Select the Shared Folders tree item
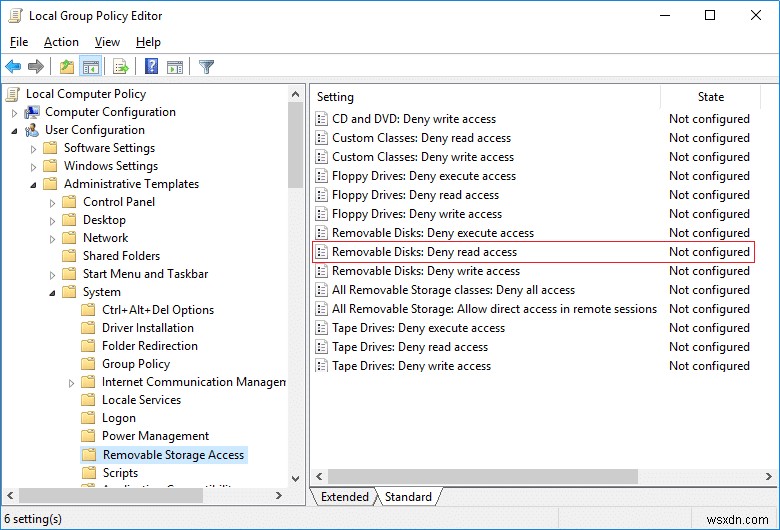 pos(121,255)
